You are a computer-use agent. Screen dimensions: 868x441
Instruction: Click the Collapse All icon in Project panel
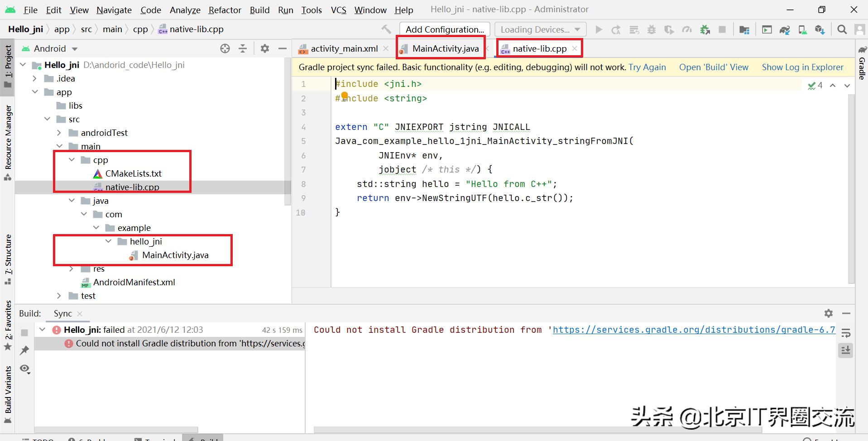pyautogui.click(x=243, y=48)
